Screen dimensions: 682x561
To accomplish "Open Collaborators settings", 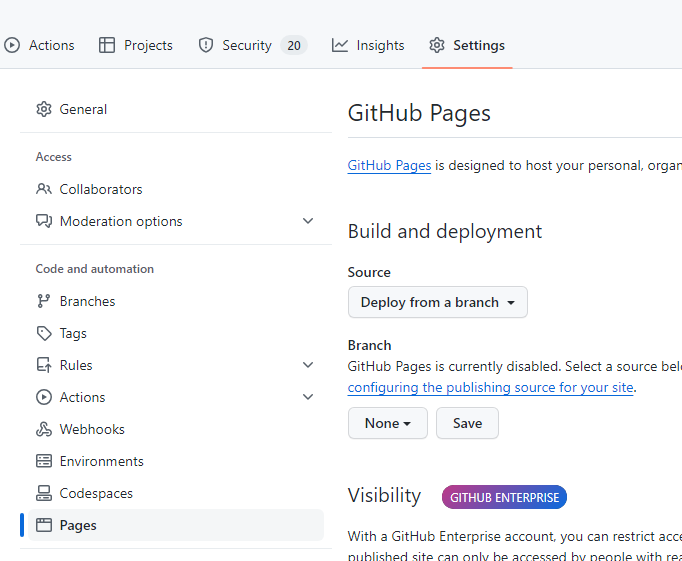I will (x=176, y=189).
